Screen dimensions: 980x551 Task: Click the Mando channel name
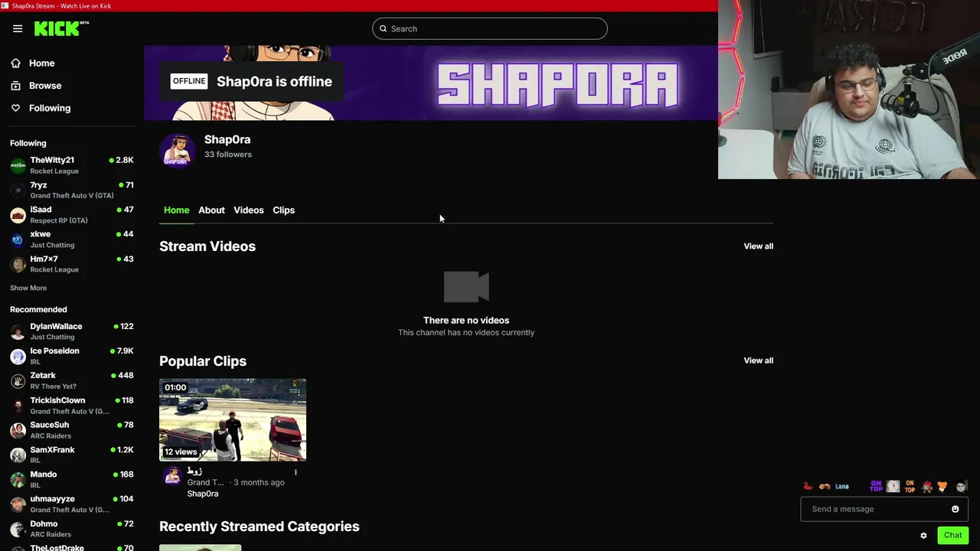[x=44, y=474]
